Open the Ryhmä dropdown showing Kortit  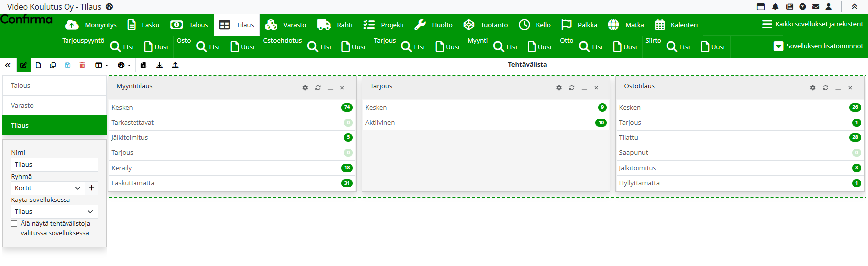pos(48,188)
